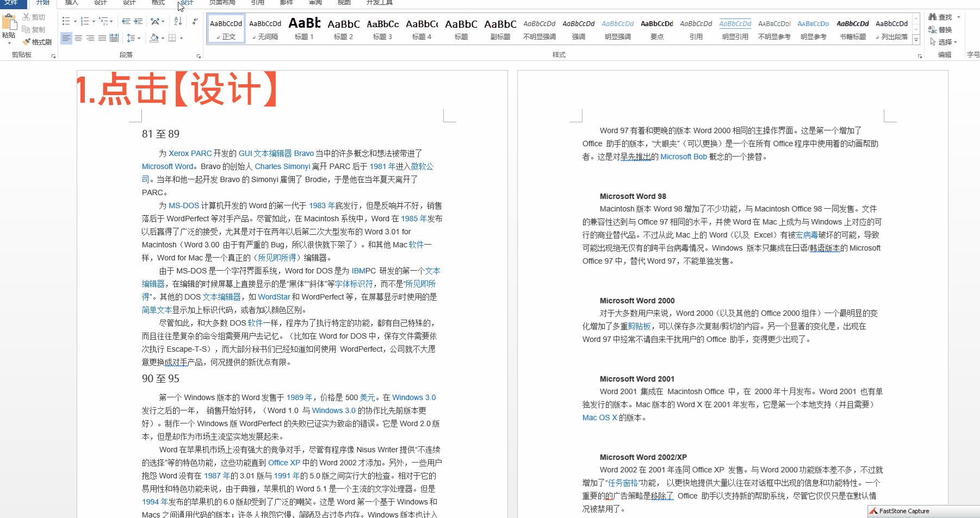This screenshot has width=980, height=518.
Task: Click the FastStone Capture taskbar item
Action: pos(900,511)
